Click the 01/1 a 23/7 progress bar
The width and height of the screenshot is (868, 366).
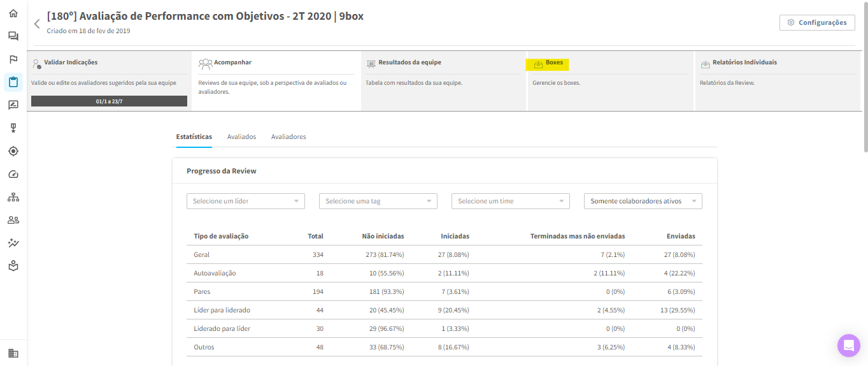coord(109,101)
